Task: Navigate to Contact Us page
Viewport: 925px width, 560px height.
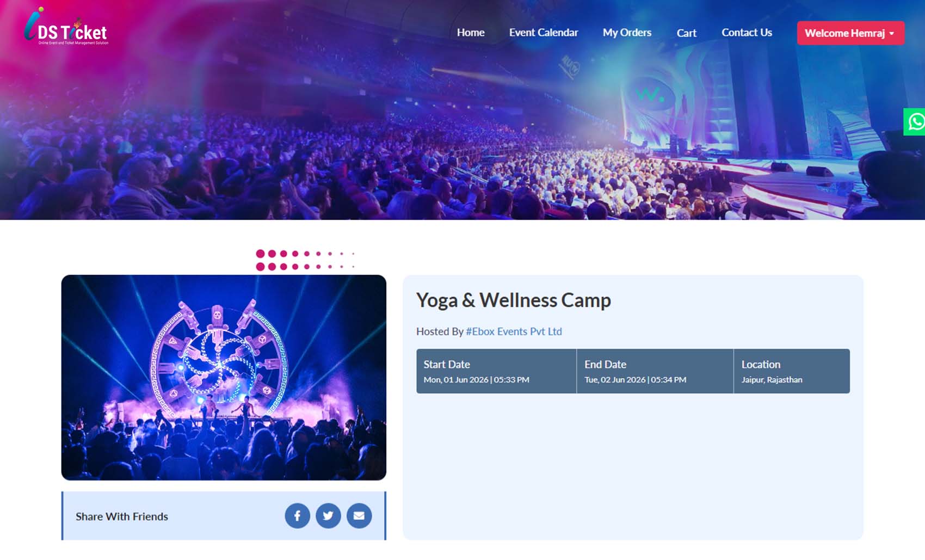Action: (x=747, y=33)
